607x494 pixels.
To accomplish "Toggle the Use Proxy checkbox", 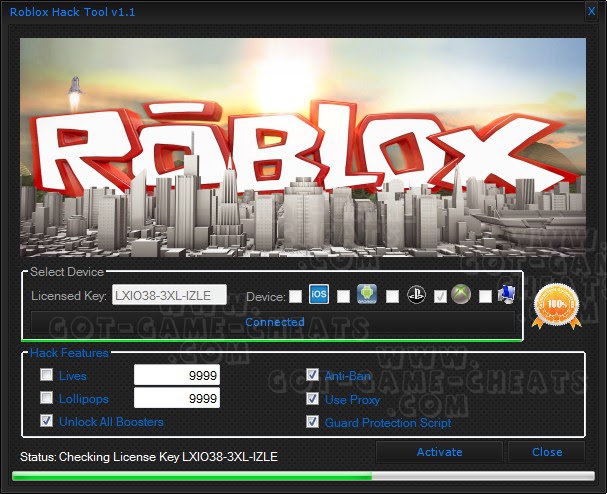I will [312, 398].
